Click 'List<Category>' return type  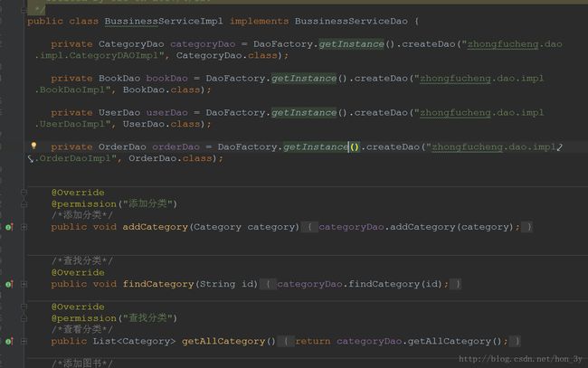pos(134,342)
